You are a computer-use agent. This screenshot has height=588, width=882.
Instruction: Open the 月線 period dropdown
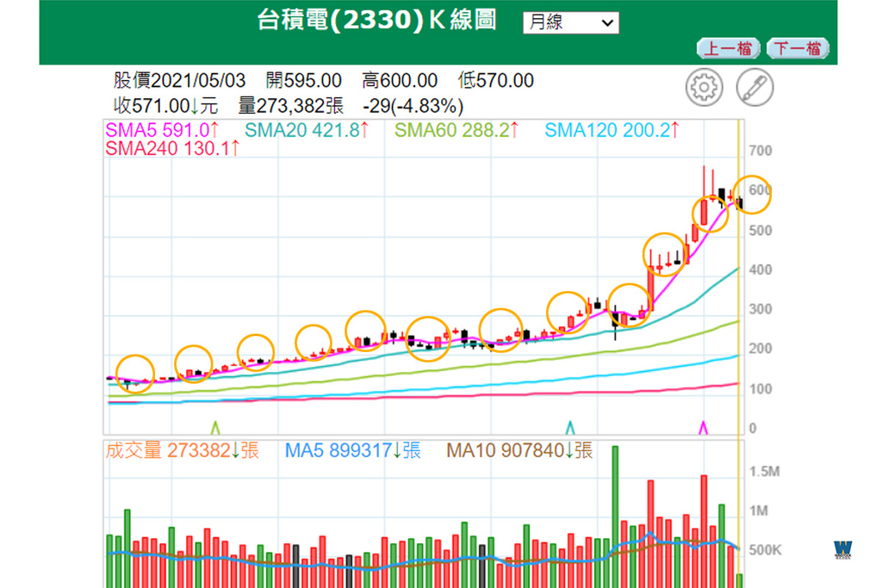(x=570, y=22)
